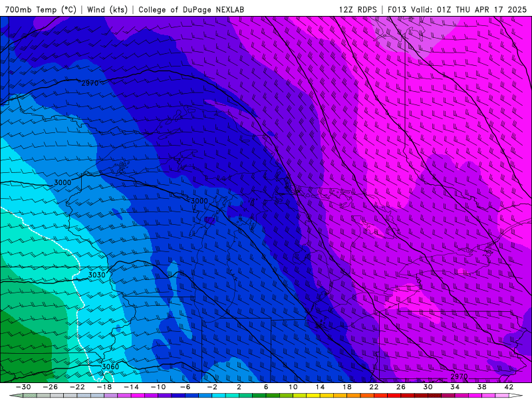Click the 30 value on the color scale
The height and width of the screenshot is (399, 532).
point(428,387)
